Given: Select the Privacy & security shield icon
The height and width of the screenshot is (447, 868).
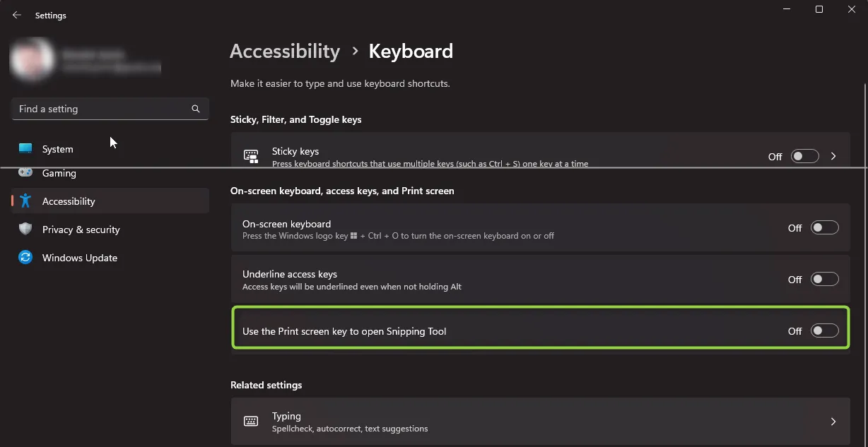Looking at the screenshot, I should coord(25,229).
